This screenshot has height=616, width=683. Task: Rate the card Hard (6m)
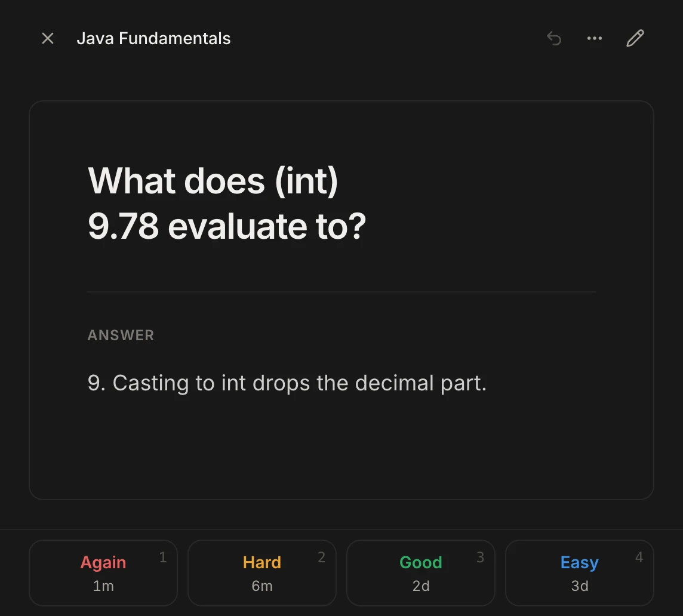(261, 573)
